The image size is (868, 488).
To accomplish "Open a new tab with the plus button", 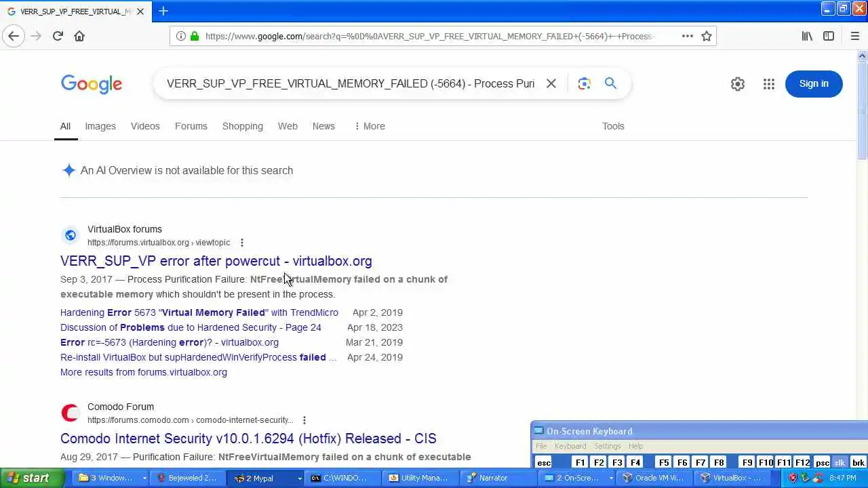I will tap(163, 11).
